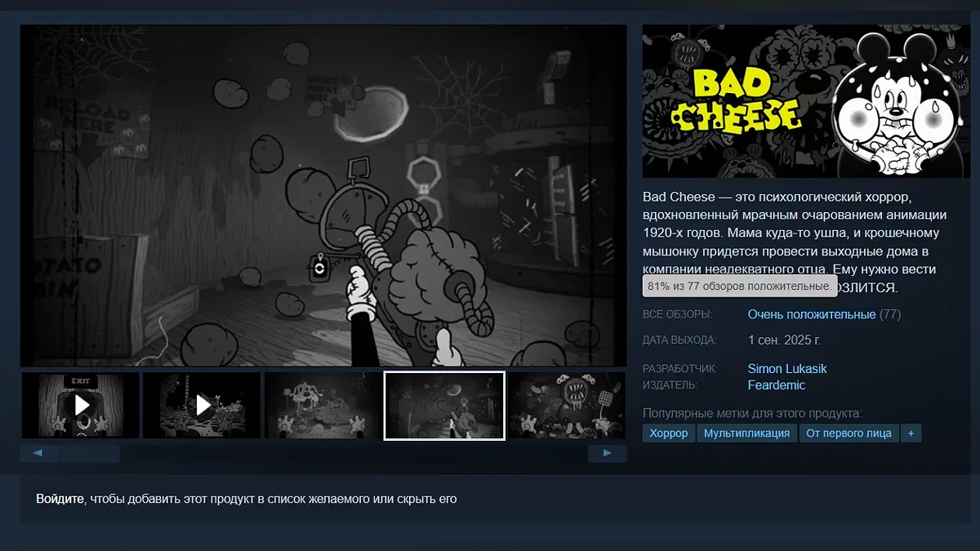Image resolution: width=980 pixels, height=551 pixels.
Task: Click the review count (77)
Action: click(x=890, y=314)
